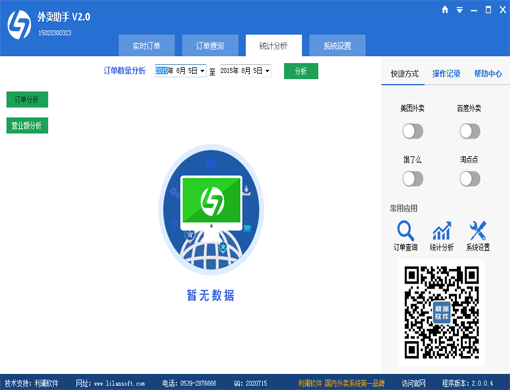This screenshot has width=510, height=390.
Task: Switch to the 订单查询 tab
Action: click(x=210, y=45)
